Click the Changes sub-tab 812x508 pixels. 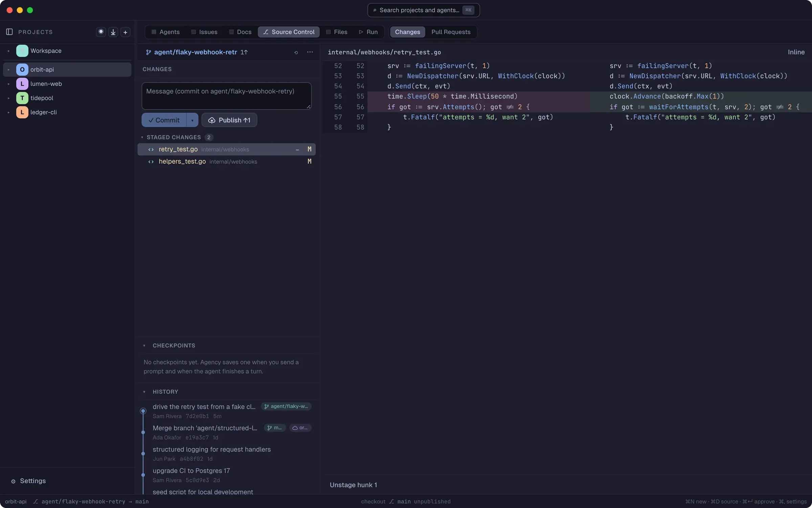[407, 32]
